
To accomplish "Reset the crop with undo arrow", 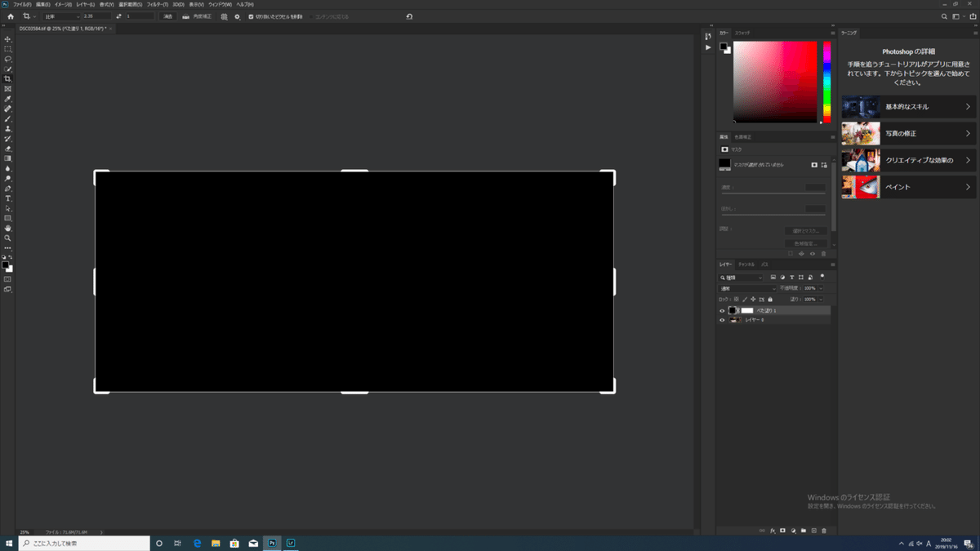I will [409, 16].
